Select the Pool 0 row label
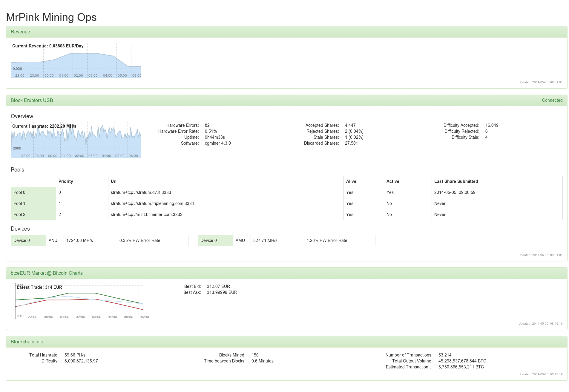The width and height of the screenshot is (569, 392). click(x=20, y=192)
